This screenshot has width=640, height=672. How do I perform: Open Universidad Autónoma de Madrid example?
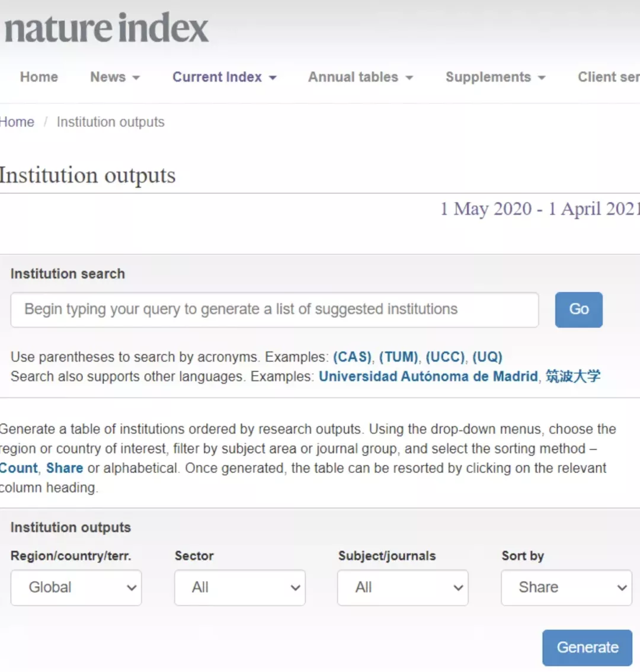pyautogui.click(x=428, y=377)
